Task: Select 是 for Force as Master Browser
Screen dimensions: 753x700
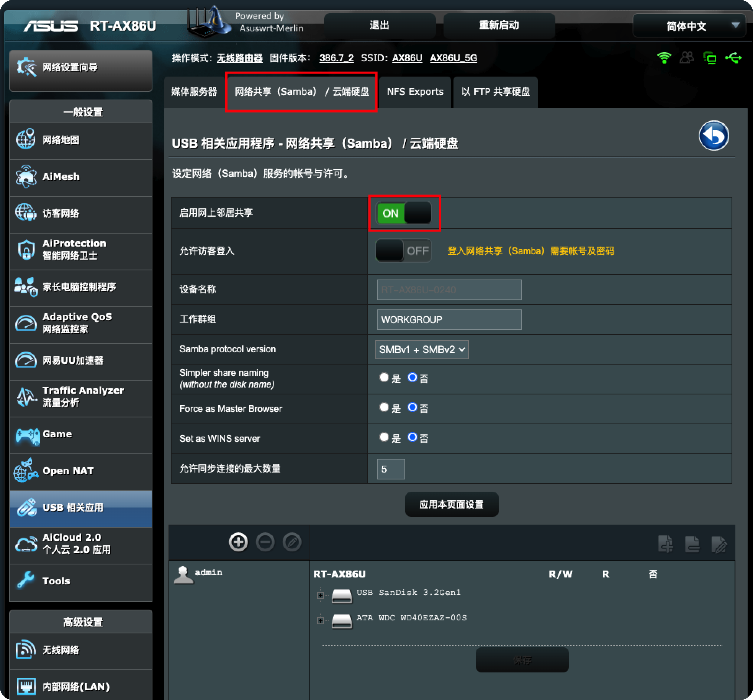Action: point(384,407)
